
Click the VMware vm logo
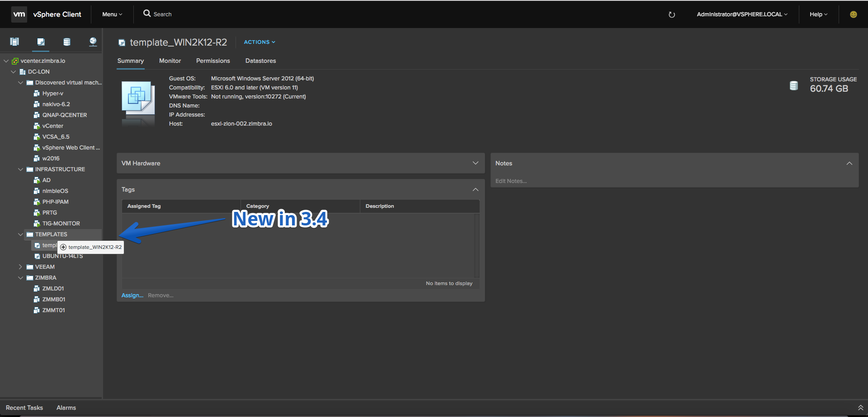point(19,14)
